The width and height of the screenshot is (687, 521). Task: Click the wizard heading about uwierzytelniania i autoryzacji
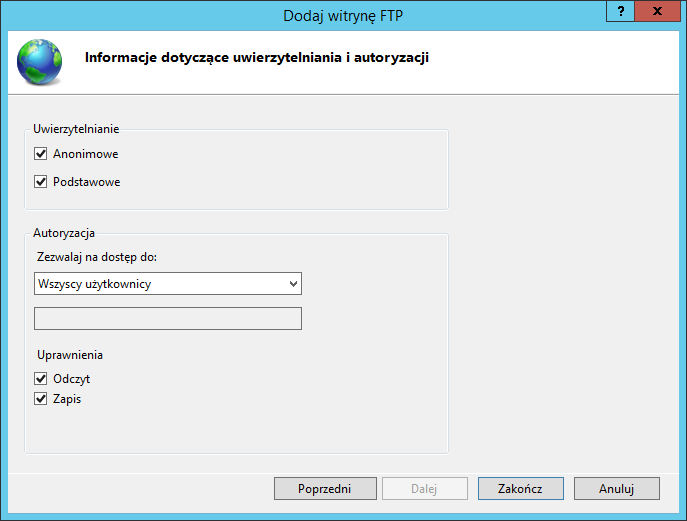coord(257,57)
